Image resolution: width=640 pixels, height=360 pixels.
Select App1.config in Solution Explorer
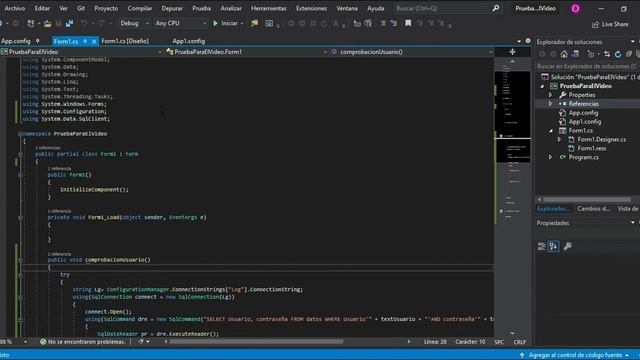585,122
